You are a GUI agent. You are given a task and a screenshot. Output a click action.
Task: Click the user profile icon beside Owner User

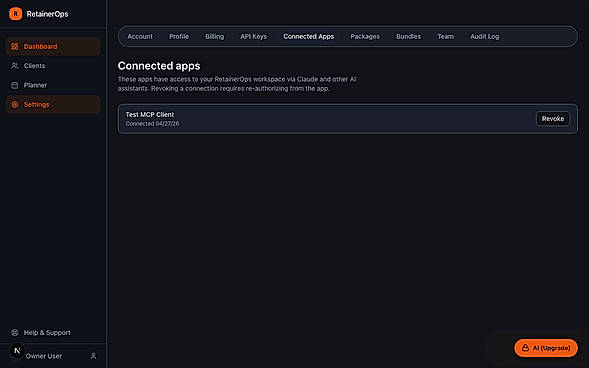[93, 356]
